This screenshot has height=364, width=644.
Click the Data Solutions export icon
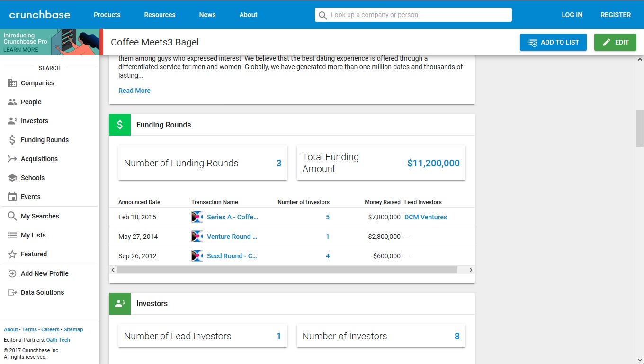pos(12,292)
